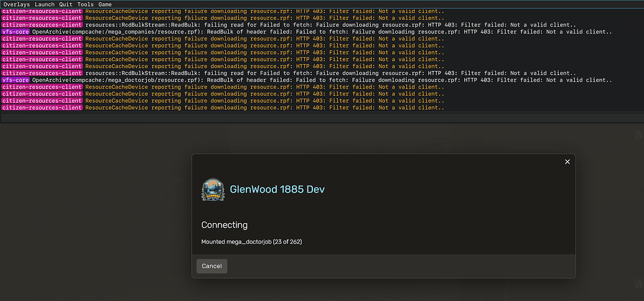
Task: Select the OpenArchive mega_companies error text
Action: tap(322, 32)
